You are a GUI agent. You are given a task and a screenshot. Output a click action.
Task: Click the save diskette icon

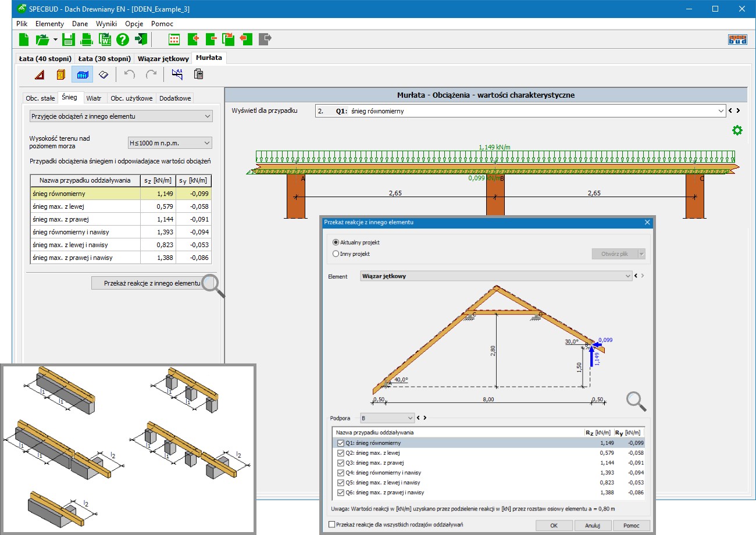tap(69, 40)
